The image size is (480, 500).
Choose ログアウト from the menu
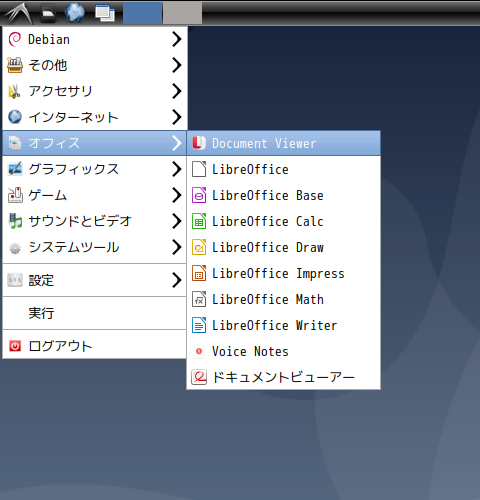(94, 346)
